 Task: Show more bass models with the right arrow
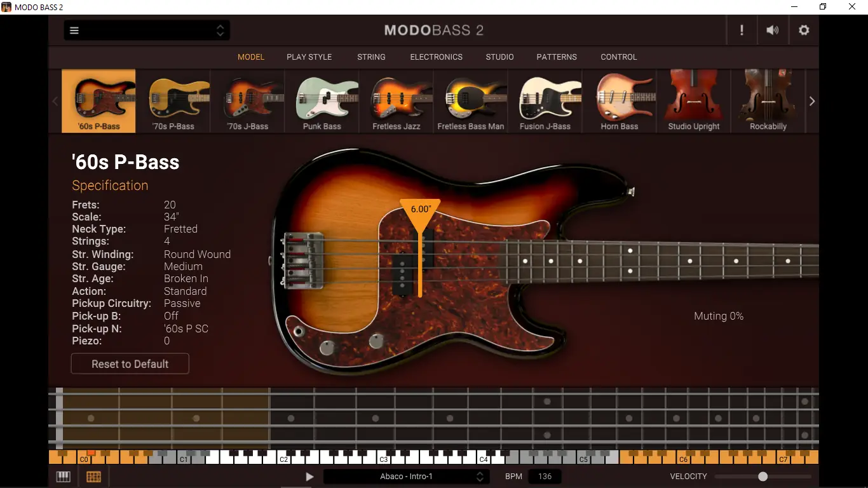[811, 101]
